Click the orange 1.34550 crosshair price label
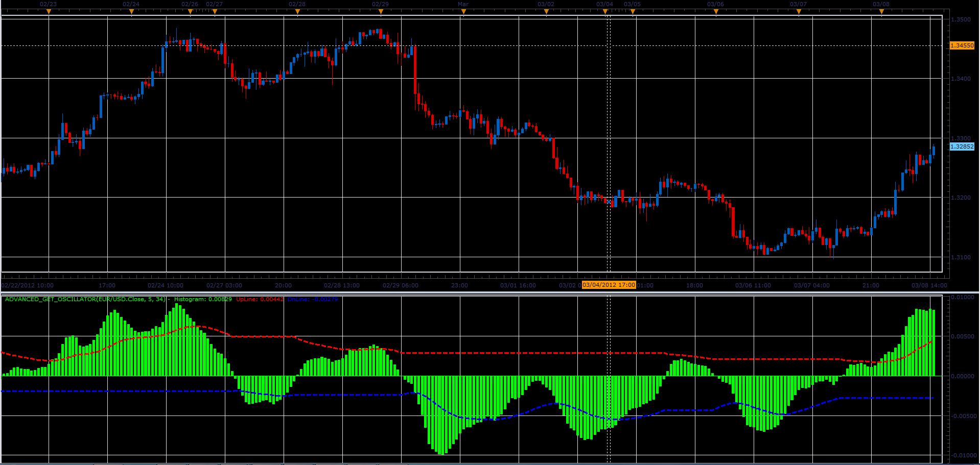The height and width of the screenshot is (465, 980). tap(962, 45)
